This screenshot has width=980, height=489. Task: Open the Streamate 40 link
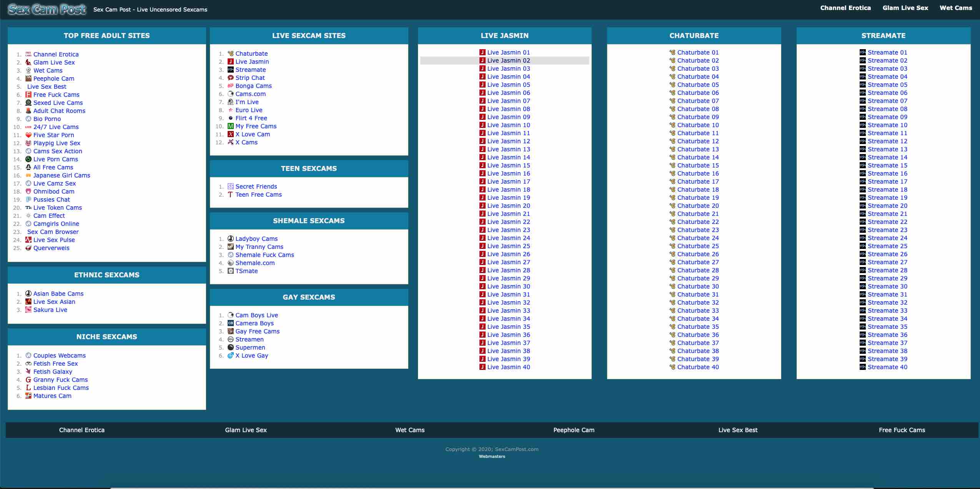point(887,367)
